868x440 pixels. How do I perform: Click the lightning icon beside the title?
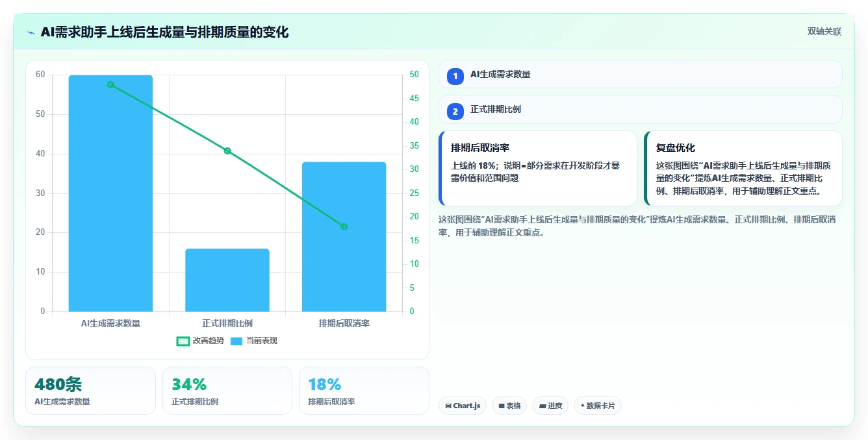(31, 32)
